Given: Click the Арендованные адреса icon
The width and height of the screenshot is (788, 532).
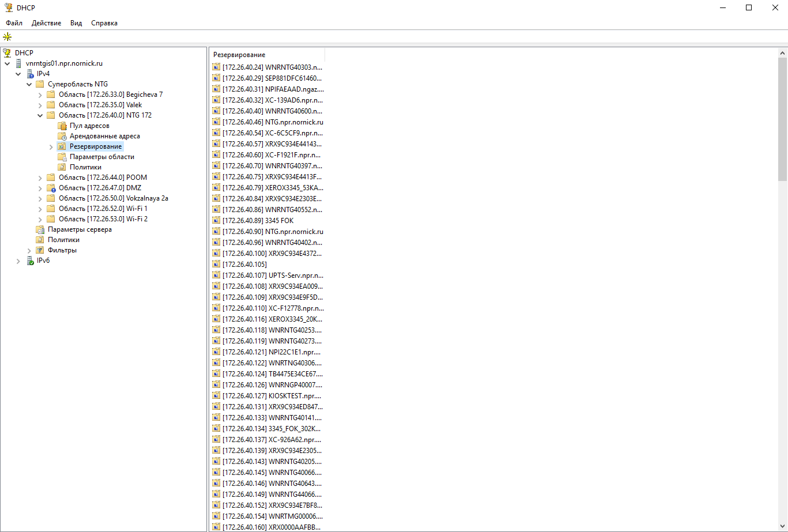Looking at the screenshot, I should point(62,136).
